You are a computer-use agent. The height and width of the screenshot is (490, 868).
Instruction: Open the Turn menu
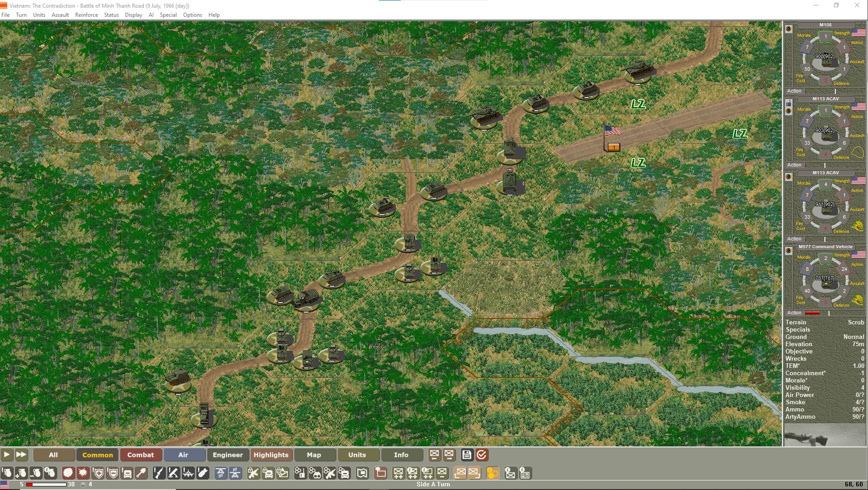(x=21, y=15)
